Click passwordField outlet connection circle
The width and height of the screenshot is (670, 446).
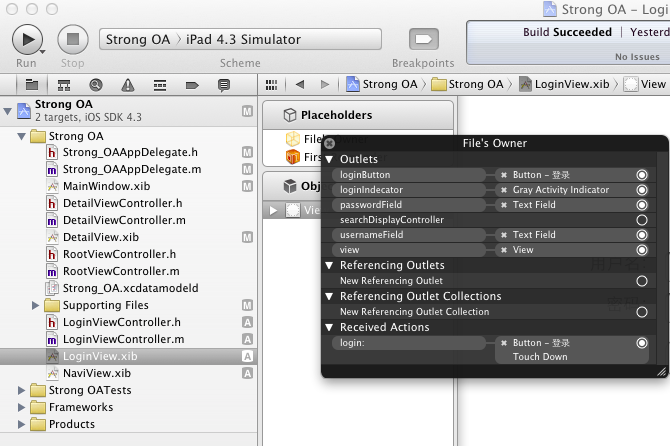point(642,205)
